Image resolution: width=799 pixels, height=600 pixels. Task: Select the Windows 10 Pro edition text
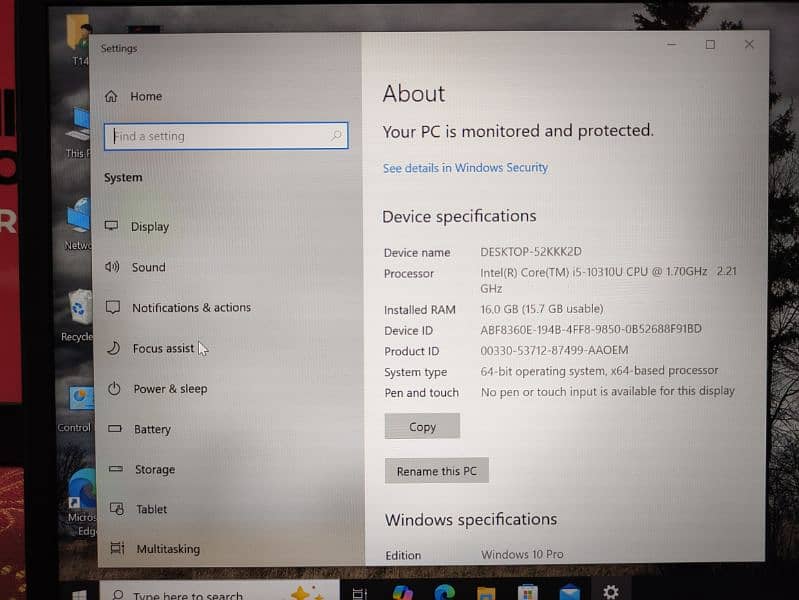tap(522, 554)
